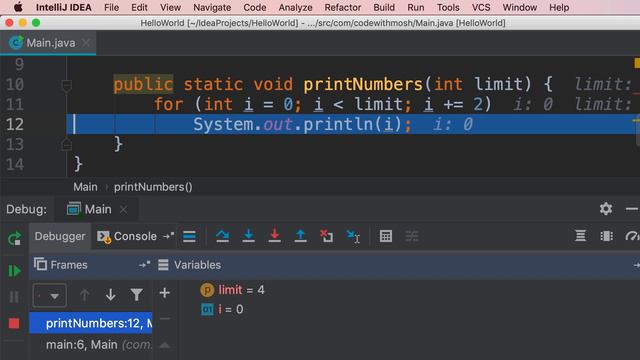The image size is (640, 360).
Task: Select the previous frame with the up arrow
Action: pos(84,295)
